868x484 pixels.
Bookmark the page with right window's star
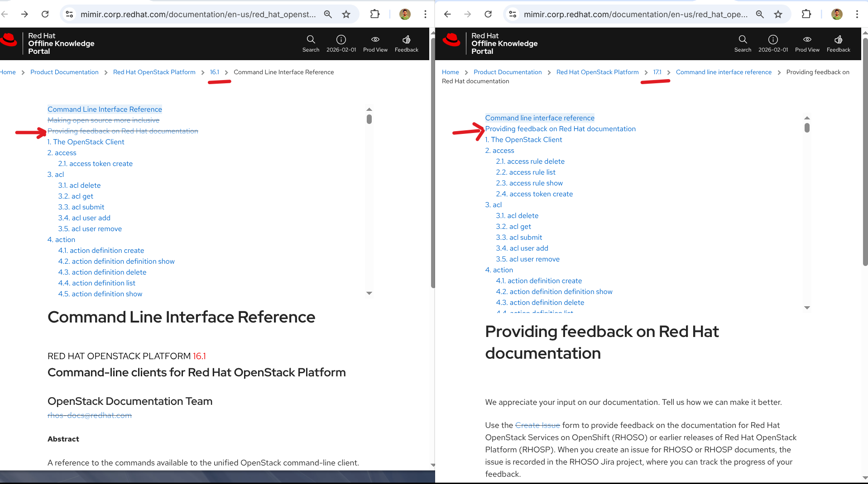tap(778, 14)
